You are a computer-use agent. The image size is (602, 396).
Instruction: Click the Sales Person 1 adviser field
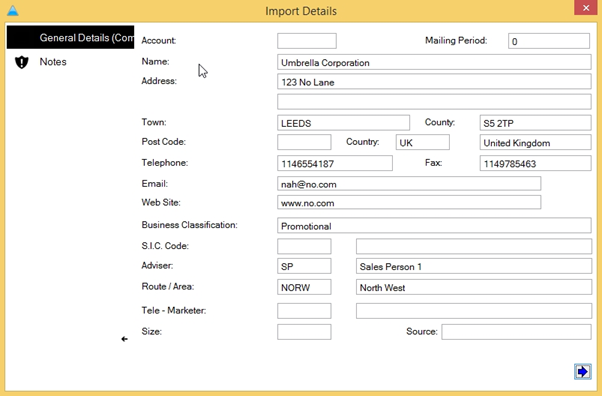coord(474,266)
